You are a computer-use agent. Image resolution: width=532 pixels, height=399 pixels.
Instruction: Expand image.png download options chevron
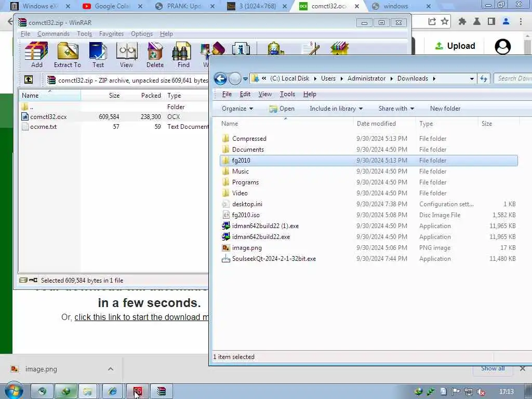coord(111,369)
